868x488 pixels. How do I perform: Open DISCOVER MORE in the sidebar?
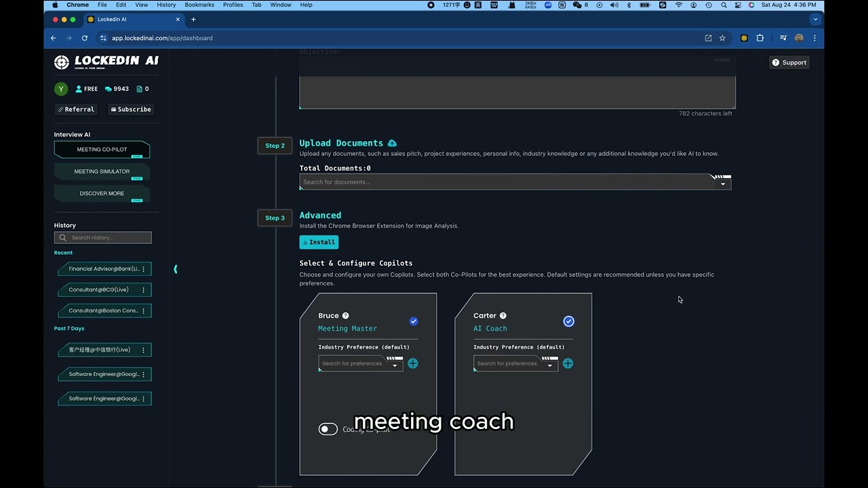(102, 193)
